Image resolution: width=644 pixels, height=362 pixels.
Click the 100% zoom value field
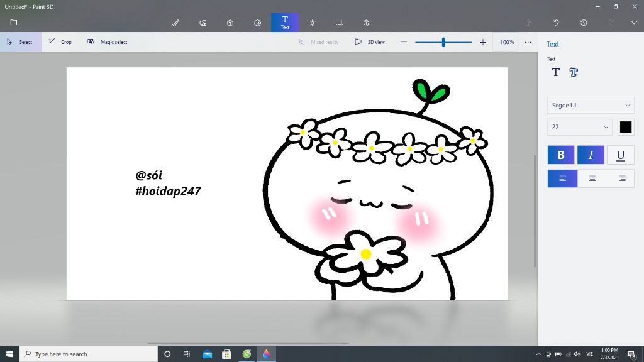click(507, 42)
